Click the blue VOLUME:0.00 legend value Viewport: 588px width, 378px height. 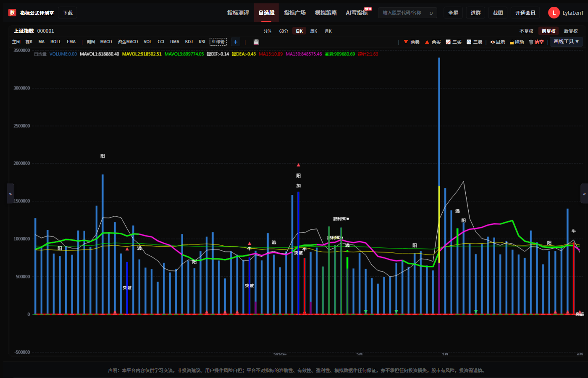pyautogui.click(x=63, y=54)
